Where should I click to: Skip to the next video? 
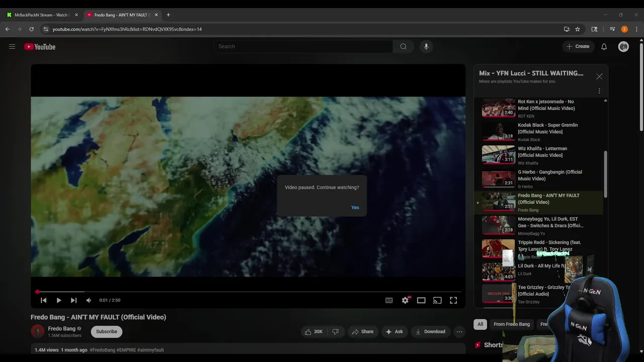[x=73, y=300]
